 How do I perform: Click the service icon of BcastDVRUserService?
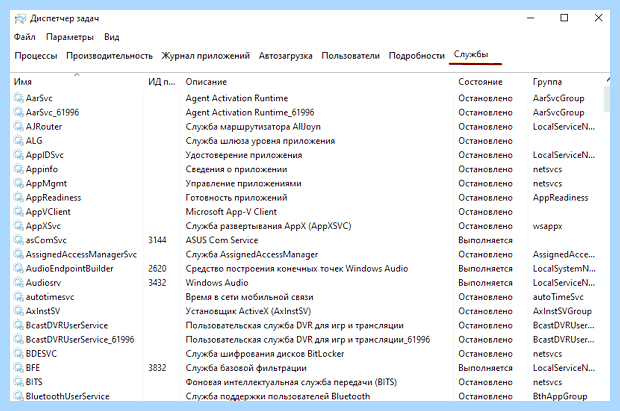pos(18,325)
